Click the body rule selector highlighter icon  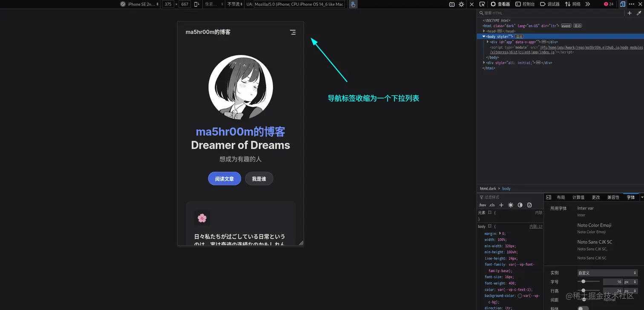pyautogui.click(x=490, y=227)
